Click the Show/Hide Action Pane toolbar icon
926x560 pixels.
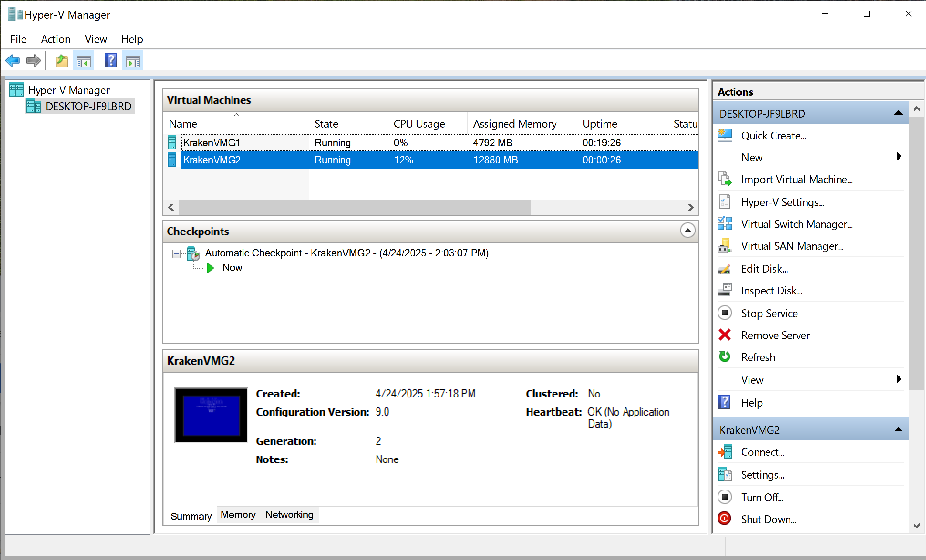click(133, 60)
